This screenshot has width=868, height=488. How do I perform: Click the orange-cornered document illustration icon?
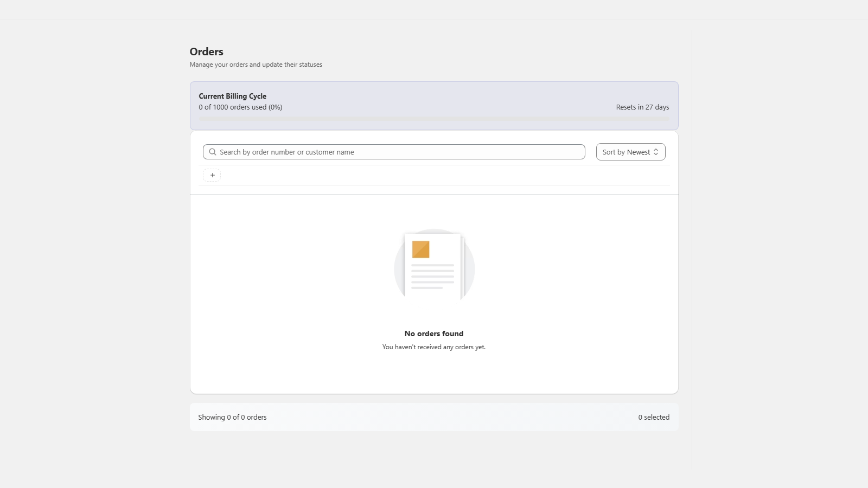click(421, 249)
